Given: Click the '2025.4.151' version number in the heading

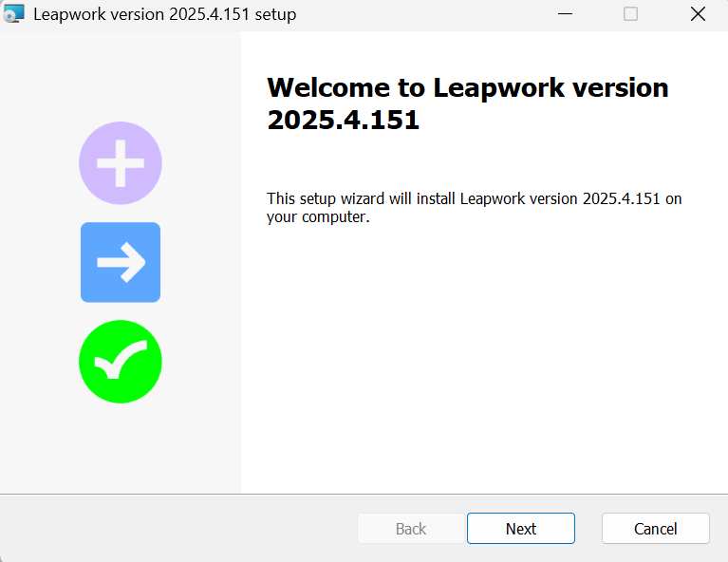Looking at the screenshot, I should click(x=343, y=121).
